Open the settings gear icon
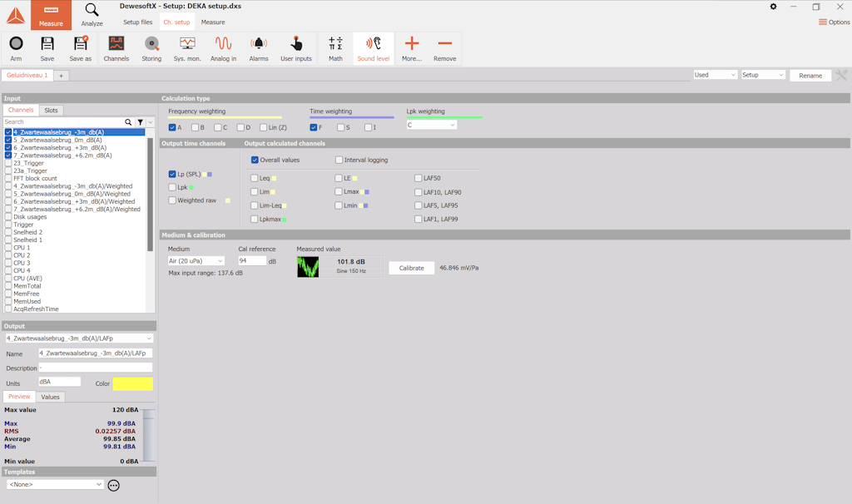Screen dimensions: 852x504 point(773,7)
